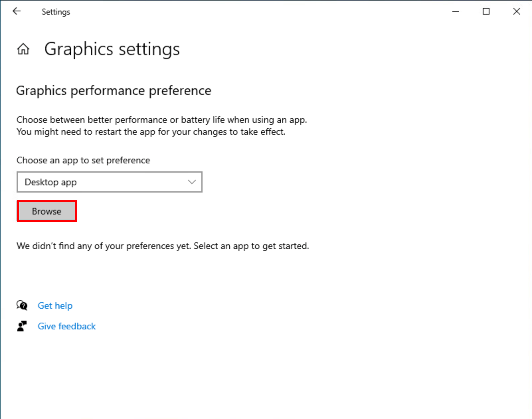The width and height of the screenshot is (532, 419).
Task: Go back using the arrow icon
Action: [x=17, y=11]
